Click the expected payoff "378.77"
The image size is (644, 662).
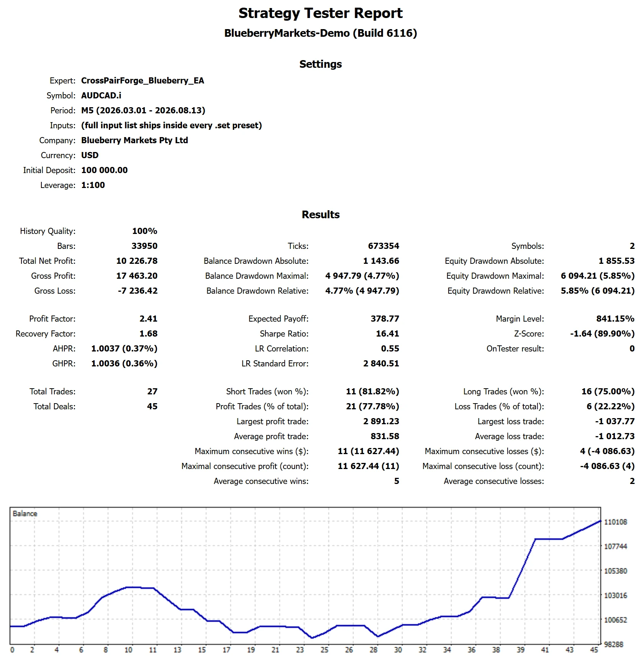pyautogui.click(x=385, y=319)
